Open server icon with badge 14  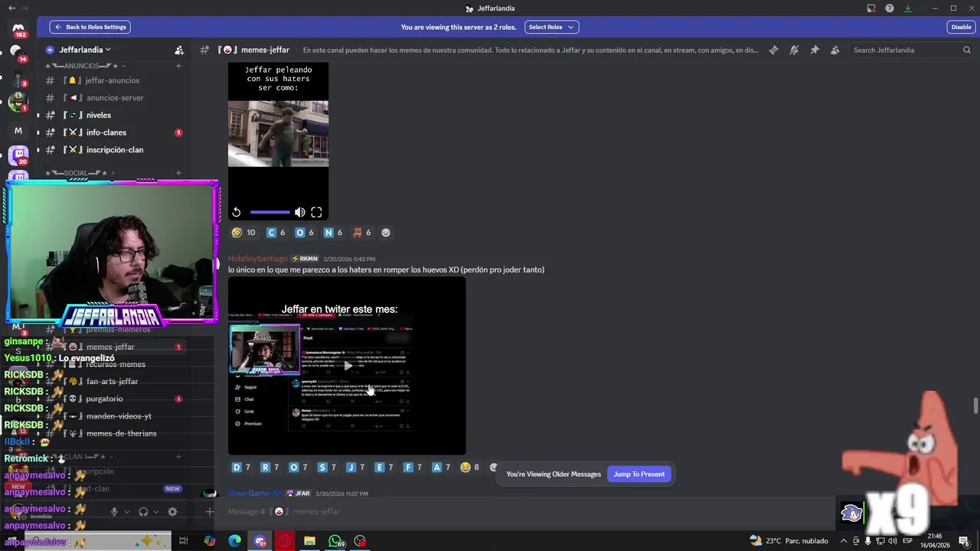17,52
